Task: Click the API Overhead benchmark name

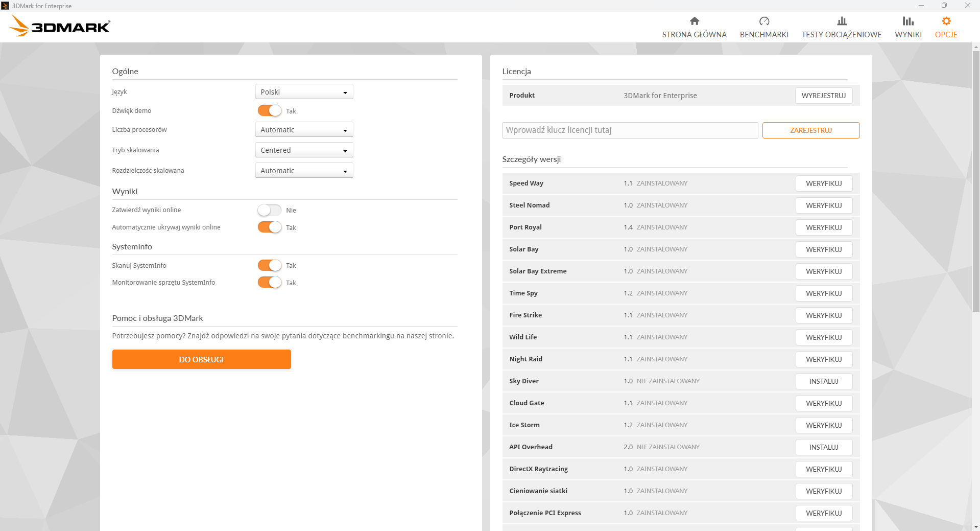Action: coord(531,447)
